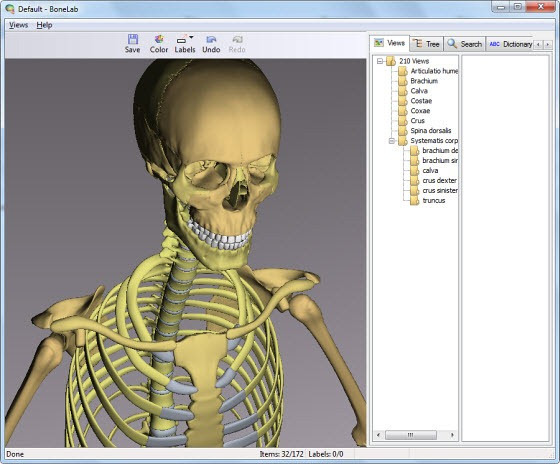Click the brachium de folder icon
This screenshot has height=464, width=560.
tap(415, 151)
